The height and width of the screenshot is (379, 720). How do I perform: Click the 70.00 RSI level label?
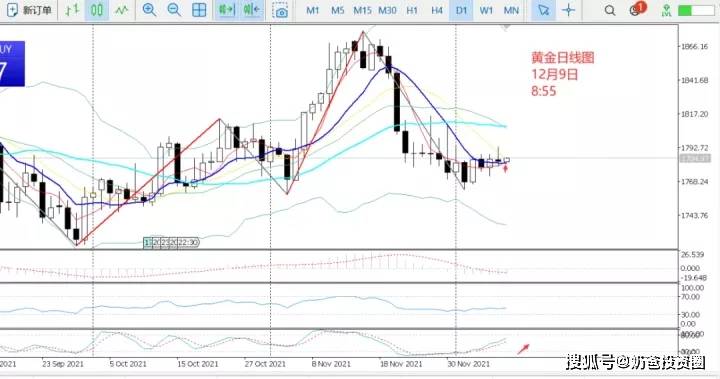click(x=691, y=297)
